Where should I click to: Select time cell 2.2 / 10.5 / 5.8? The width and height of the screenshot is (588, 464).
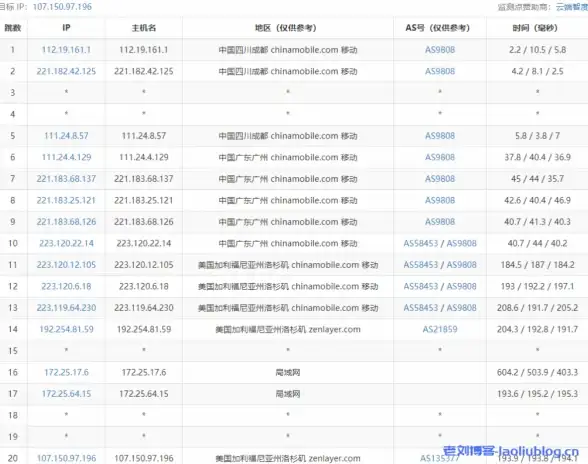click(537, 50)
